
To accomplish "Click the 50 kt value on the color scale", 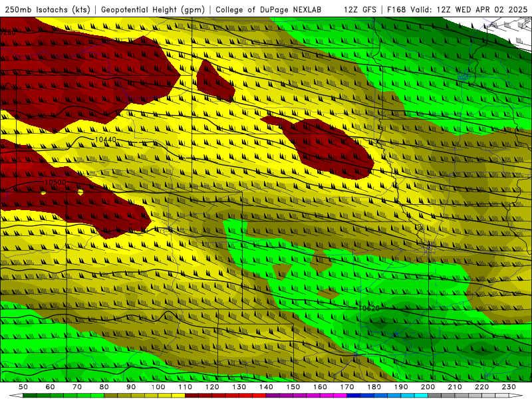I will pos(23,387).
